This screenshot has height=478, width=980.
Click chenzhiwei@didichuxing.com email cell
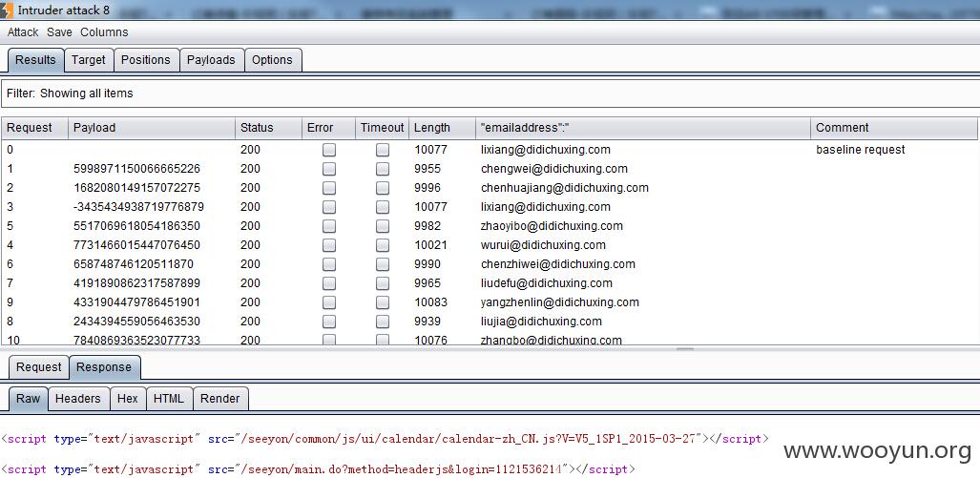pyautogui.click(x=557, y=263)
